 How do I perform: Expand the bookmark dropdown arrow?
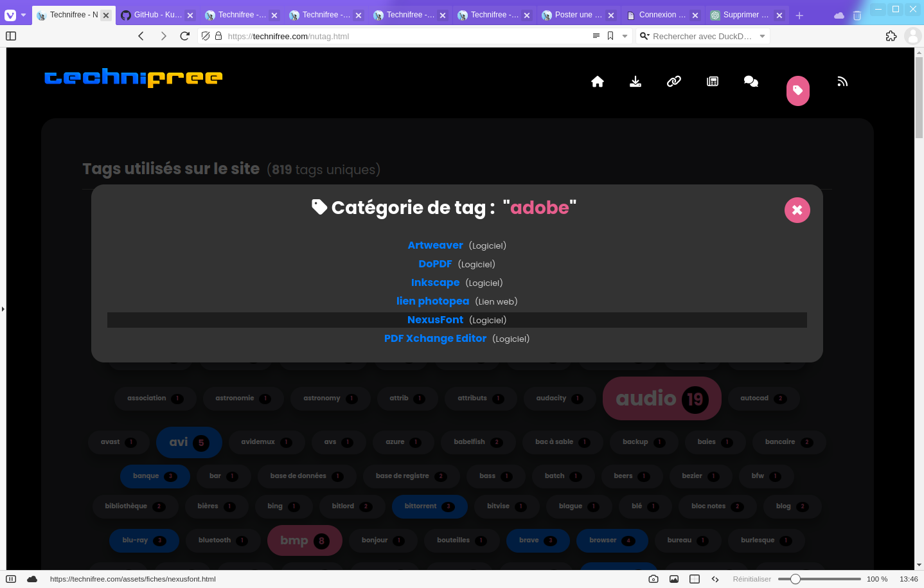click(625, 36)
